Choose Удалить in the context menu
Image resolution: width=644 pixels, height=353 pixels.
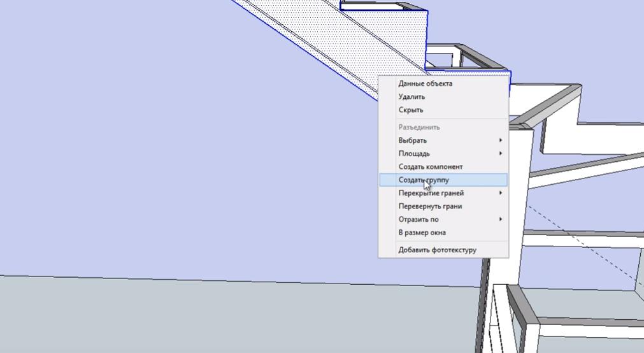[411, 97]
